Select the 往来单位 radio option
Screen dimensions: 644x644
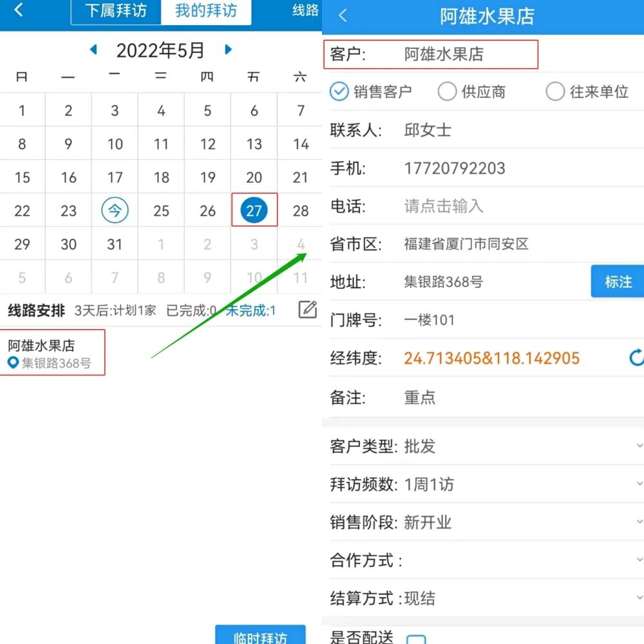[555, 91]
